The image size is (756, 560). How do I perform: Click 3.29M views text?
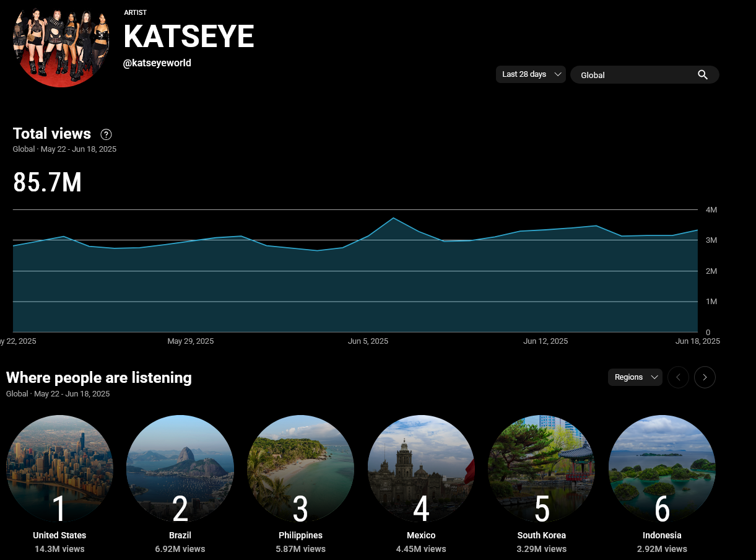542,549
